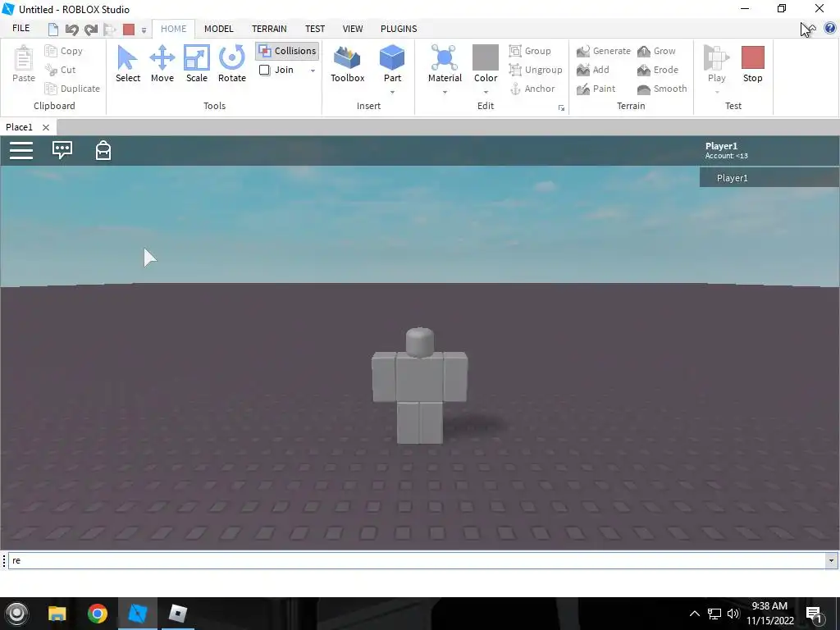Viewport: 840px width, 630px height.
Task: Open the quick access toolbar customize arrow
Action: coord(144,30)
